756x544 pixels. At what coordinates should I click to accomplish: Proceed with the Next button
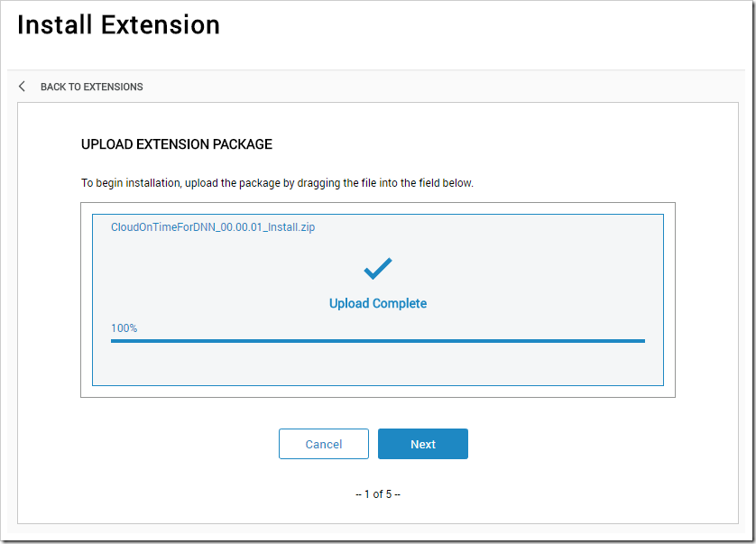(423, 444)
